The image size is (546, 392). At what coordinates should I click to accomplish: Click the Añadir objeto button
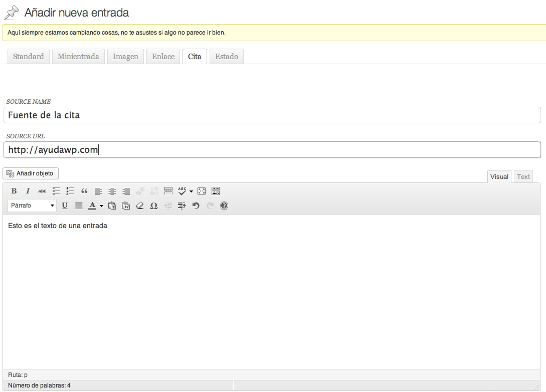(x=31, y=173)
